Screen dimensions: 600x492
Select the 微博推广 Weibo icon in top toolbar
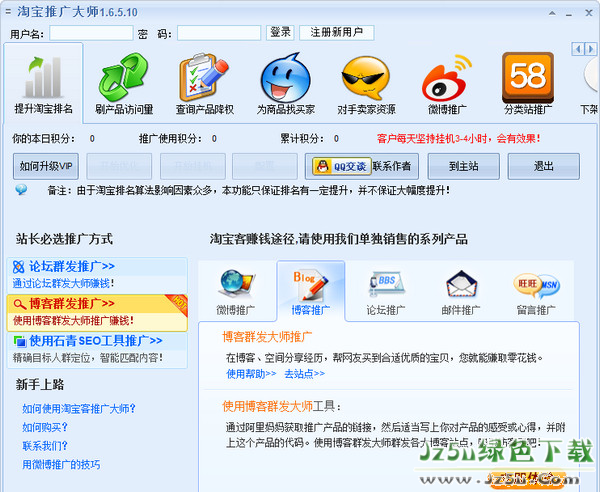[x=447, y=78]
